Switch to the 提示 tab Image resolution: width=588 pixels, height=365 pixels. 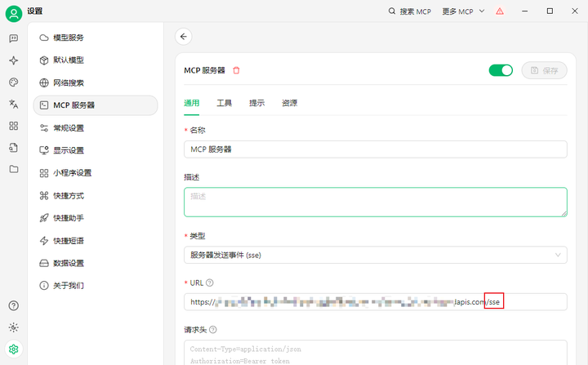tap(257, 103)
